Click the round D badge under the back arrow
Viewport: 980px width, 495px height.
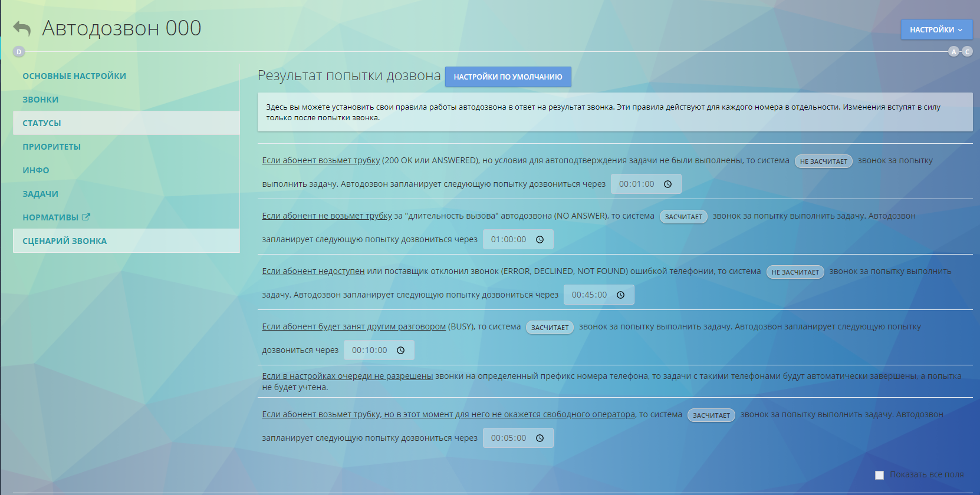19,52
